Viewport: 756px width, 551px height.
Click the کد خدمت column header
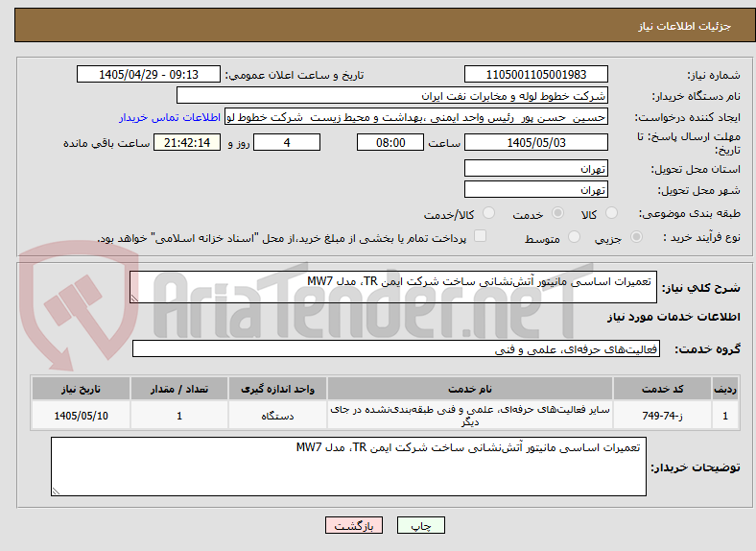point(663,389)
